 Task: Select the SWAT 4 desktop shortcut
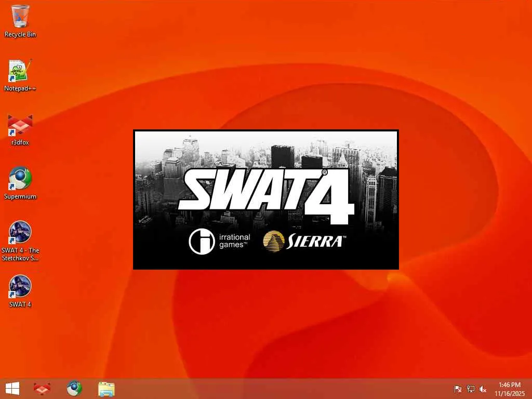click(20, 291)
